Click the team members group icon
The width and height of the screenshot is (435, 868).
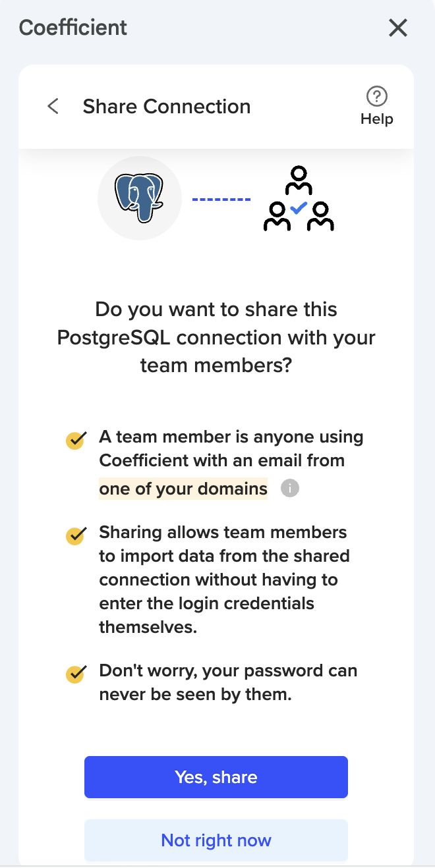(299, 199)
